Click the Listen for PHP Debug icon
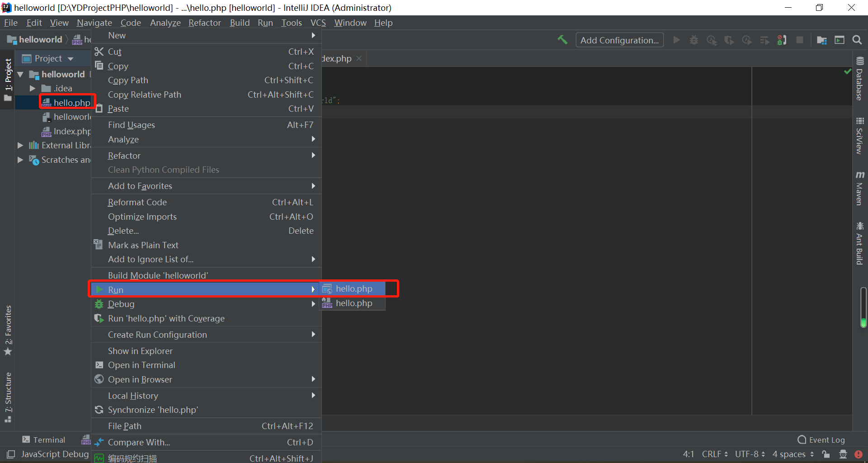Viewport: 868px width, 463px height. coord(782,40)
